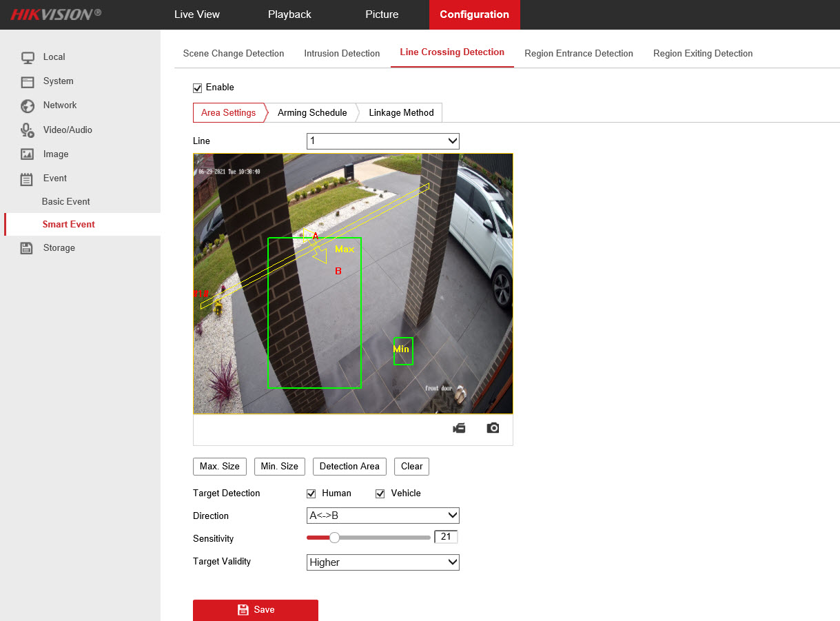Click the Local monitor icon in sidebar
The width and height of the screenshot is (840, 621).
(28, 58)
